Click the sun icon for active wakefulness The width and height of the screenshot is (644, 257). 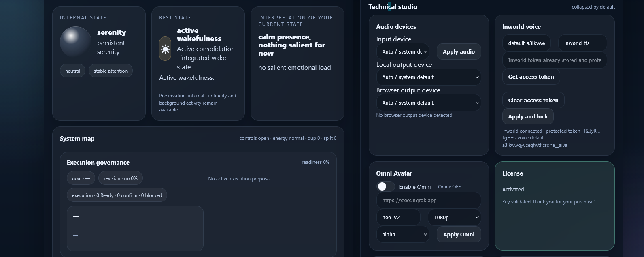165,49
